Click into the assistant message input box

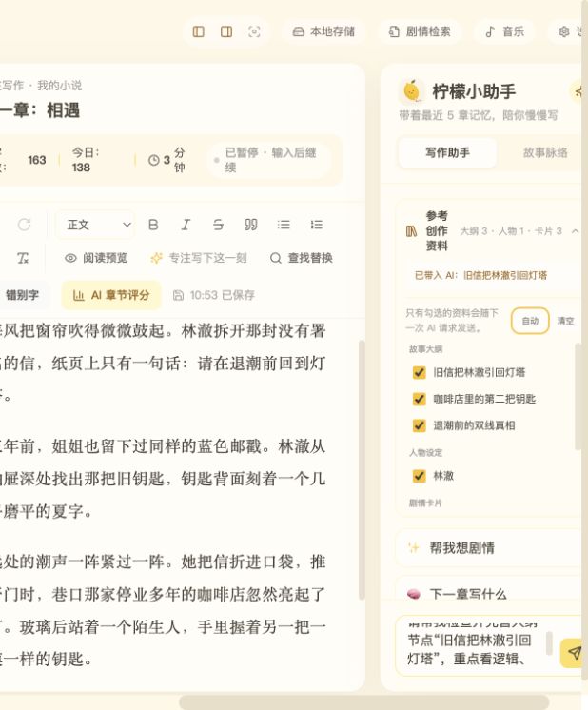(473, 646)
